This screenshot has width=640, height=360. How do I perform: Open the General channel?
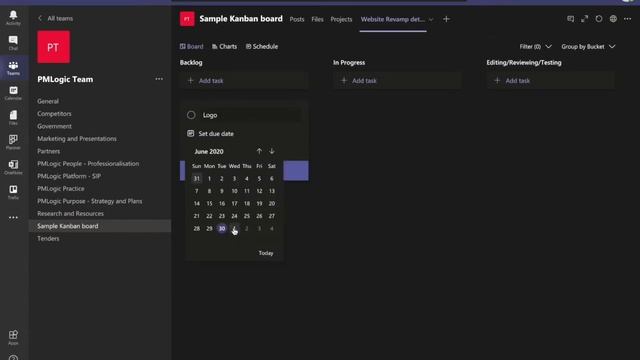point(48,101)
